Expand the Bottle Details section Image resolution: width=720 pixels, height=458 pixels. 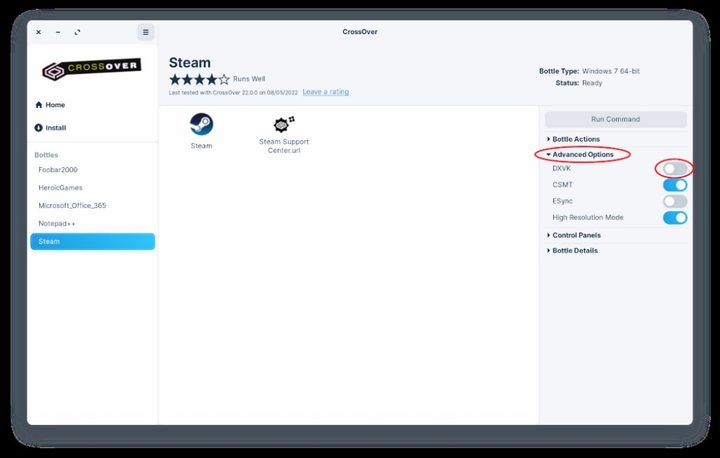click(574, 250)
